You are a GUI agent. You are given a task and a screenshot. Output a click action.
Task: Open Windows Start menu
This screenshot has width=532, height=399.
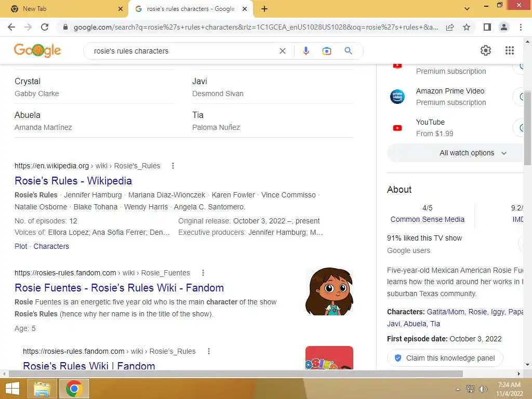click(12, 389)
